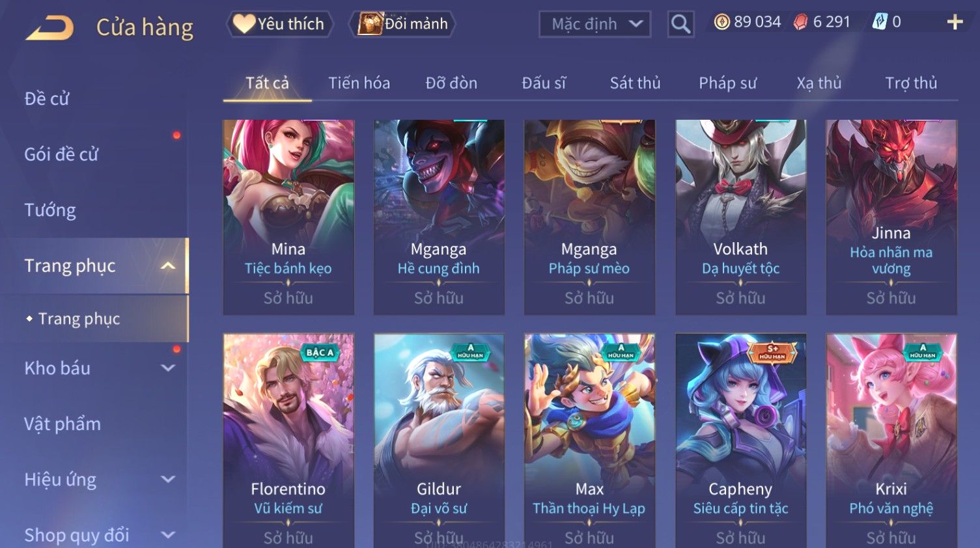Tap the blue voucher currency icon
Image resolution: width=980 pixels, height=548 pixels.
click(880, 22)
